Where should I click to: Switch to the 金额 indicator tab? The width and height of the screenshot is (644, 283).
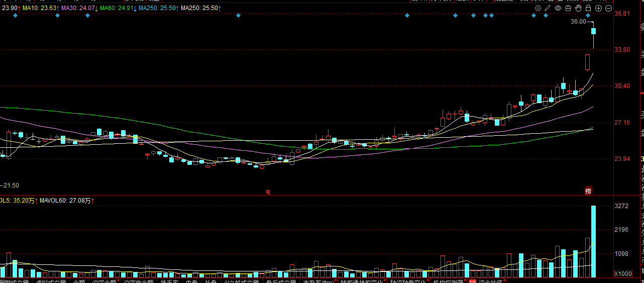pyautogui.click(x=79, y=282)
